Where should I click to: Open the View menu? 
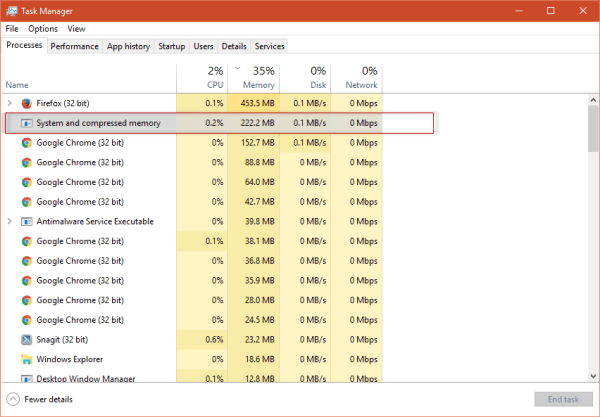(x=76, y=29)
